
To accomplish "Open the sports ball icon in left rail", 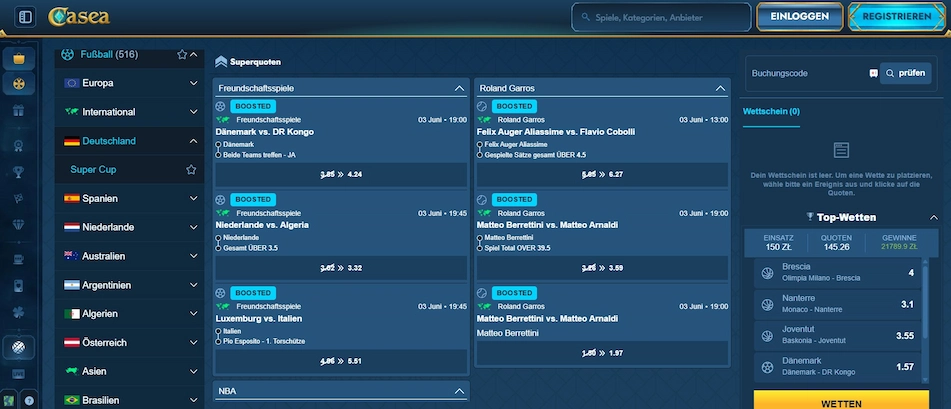I will (19, 347).
